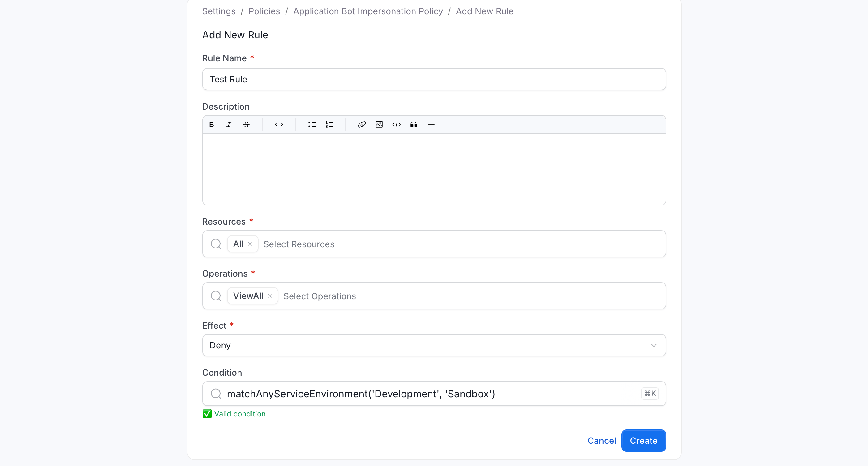Insert a horizontal rule in Description
Viewport: 868px width, 466px height.
tap(431, 124)
